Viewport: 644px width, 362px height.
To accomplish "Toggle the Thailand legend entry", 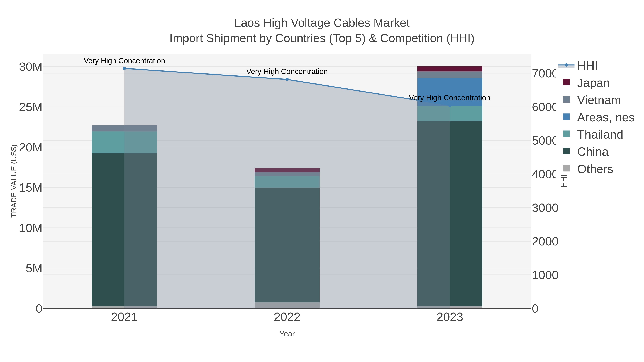I will click(593, 135).
